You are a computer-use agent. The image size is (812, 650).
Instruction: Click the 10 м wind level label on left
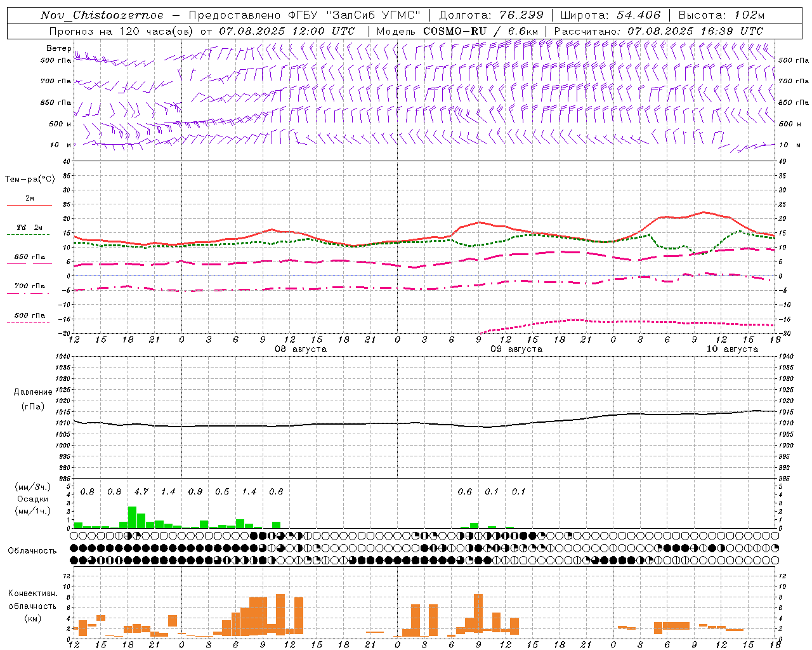[60, 145]
